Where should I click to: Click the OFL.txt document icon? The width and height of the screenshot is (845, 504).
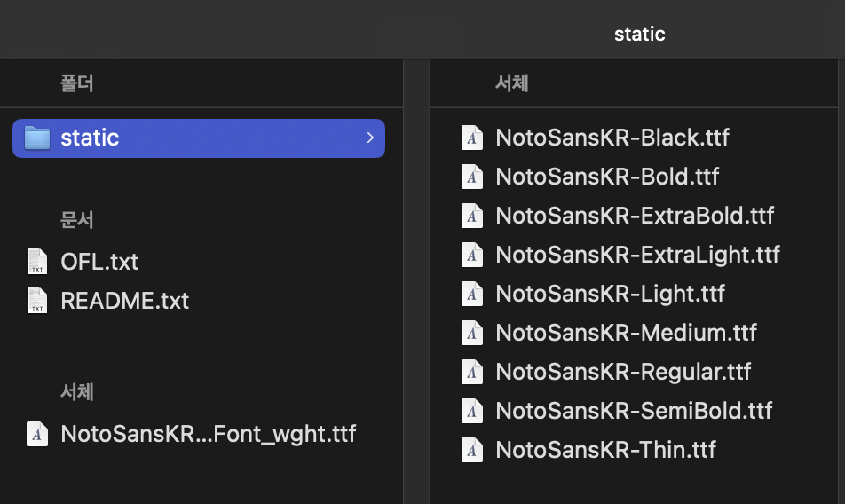pos(37,261)
